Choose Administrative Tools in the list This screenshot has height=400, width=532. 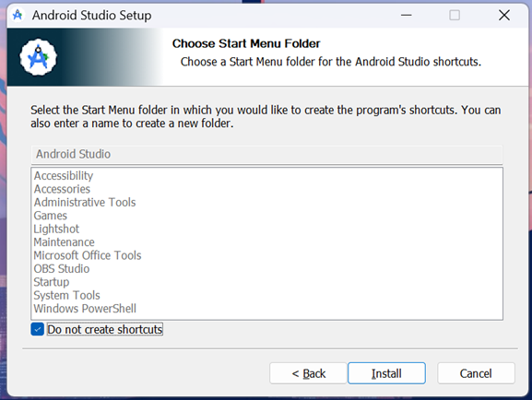point(85,202)
